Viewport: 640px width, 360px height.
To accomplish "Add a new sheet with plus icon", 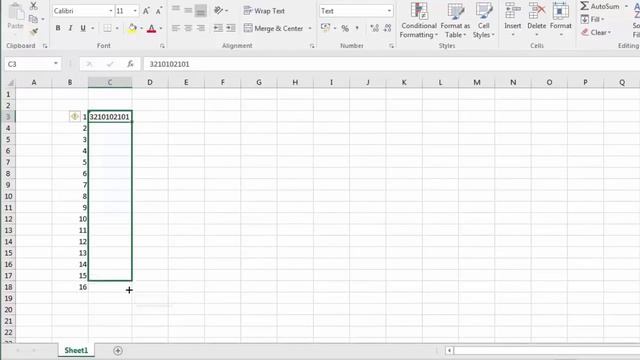I will (x=118, y=351).
